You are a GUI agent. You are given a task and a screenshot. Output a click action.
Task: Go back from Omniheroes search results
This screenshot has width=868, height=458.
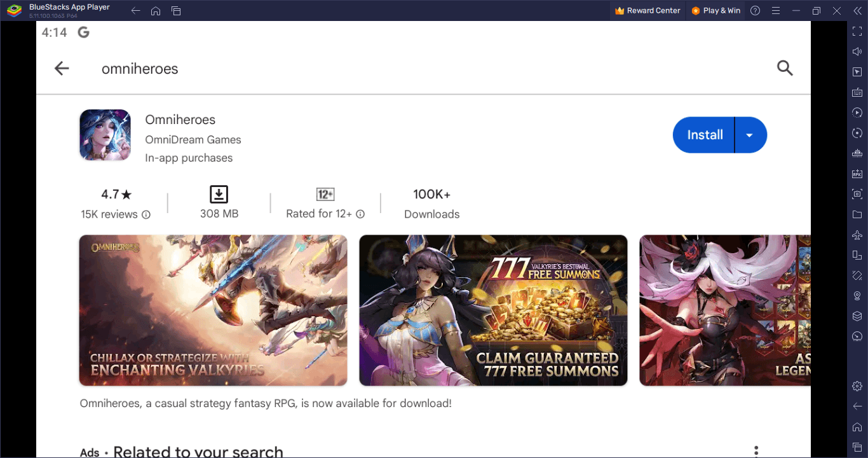click(x=62, y=69)
